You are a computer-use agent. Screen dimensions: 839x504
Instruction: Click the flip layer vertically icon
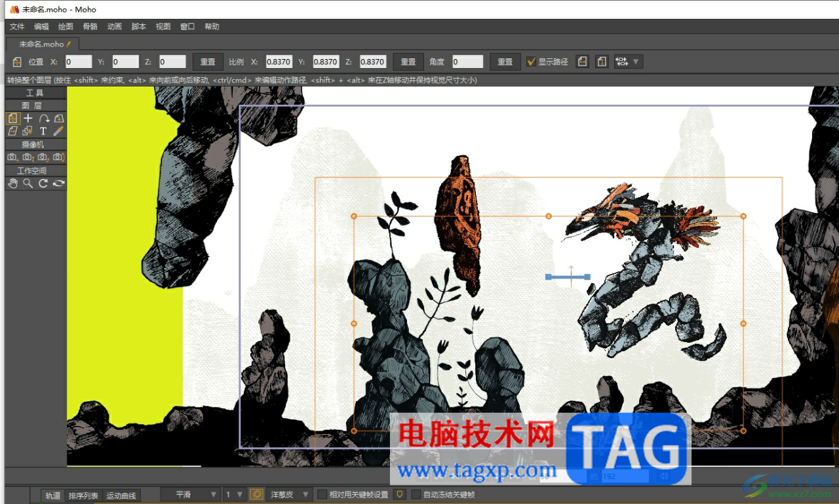[602, 62]
